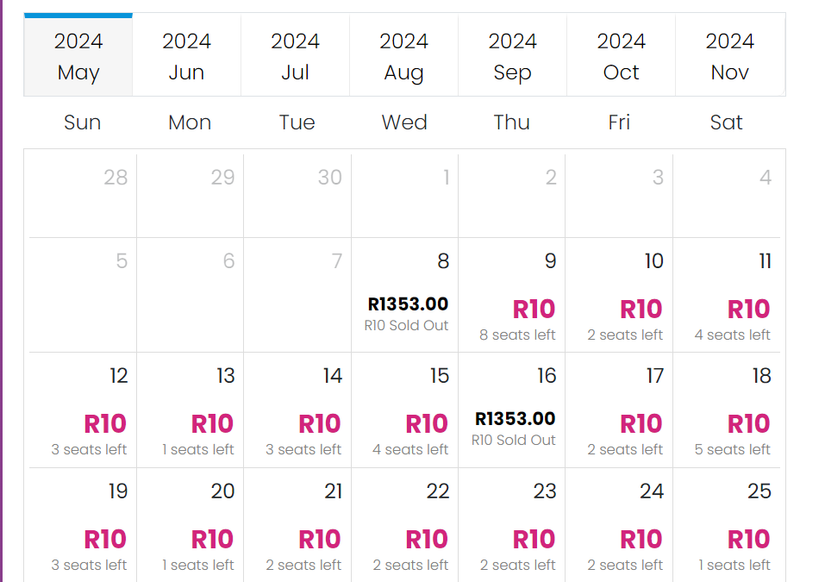This screenshot has height=582, width=825.
Task: Return to the 2024 May tab
Action: coord(78,56)
